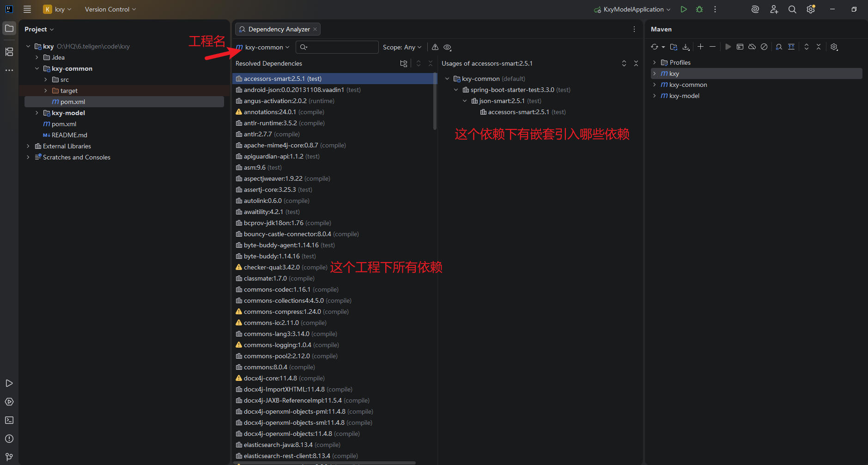
Task: Collapse all in Usages panel
Action: click(x=636, y=63)
